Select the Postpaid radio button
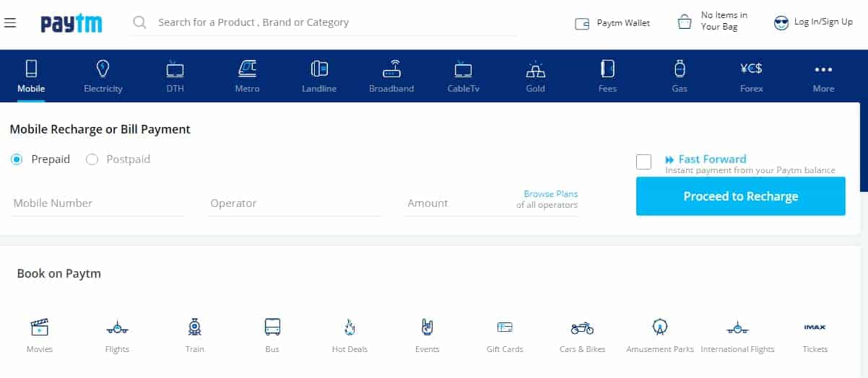868x378 pixels. pos(92,159)
